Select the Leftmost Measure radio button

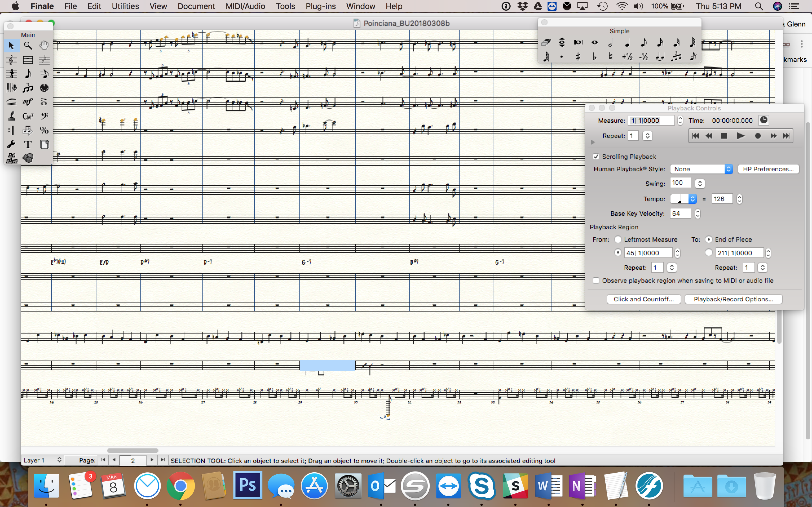[x=618, y=239]
